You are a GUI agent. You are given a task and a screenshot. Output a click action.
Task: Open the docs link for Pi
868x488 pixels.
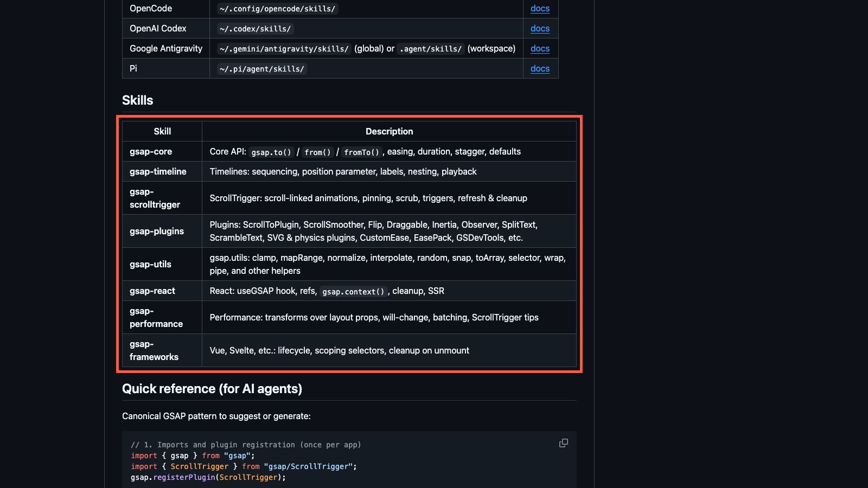[540, 69]
